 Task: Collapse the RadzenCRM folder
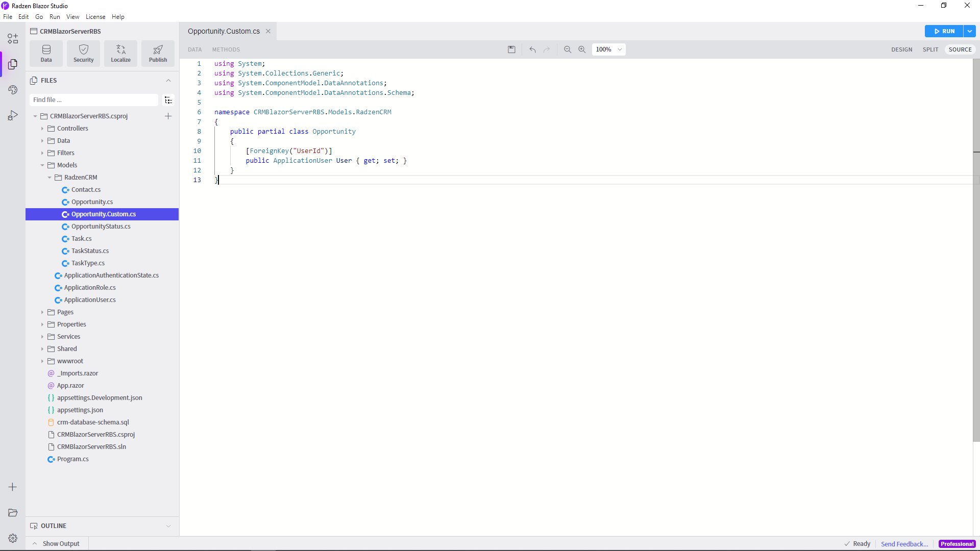[50, 178]
